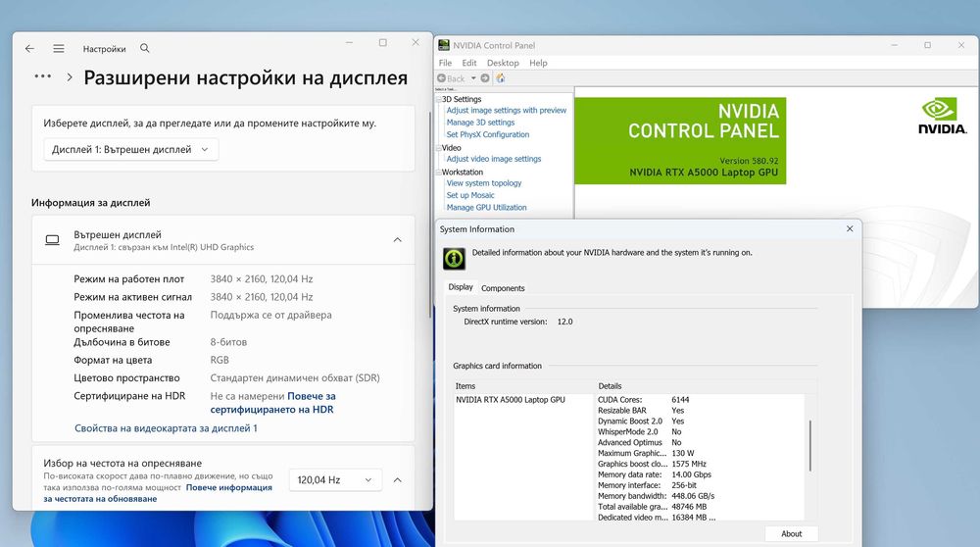The width and height of the screenshot is (980, 547).
Task: Click the Настройки title text
Action: point(105,49)
